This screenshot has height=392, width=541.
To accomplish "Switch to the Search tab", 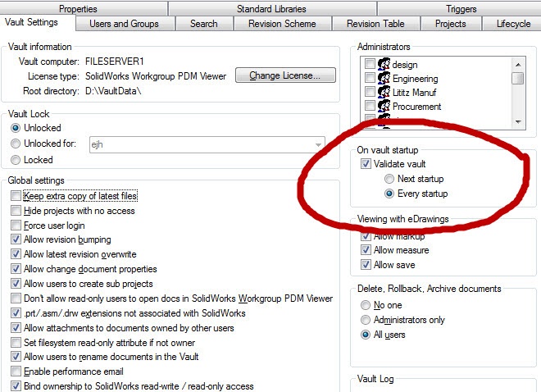I will tap(204, 24).
